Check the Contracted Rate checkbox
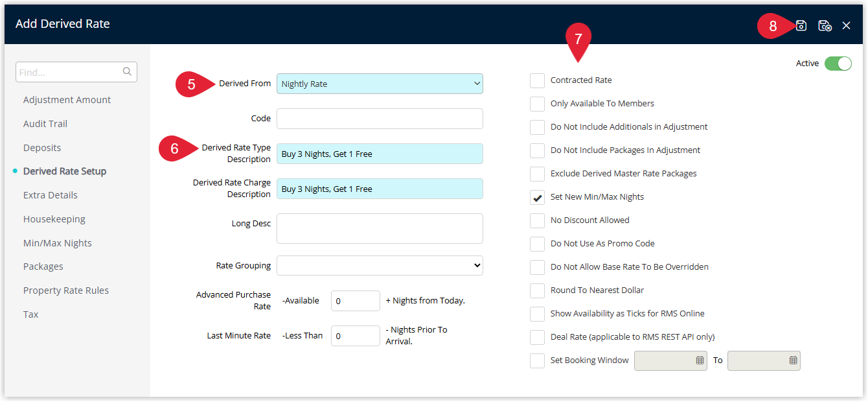 (537, 80)
